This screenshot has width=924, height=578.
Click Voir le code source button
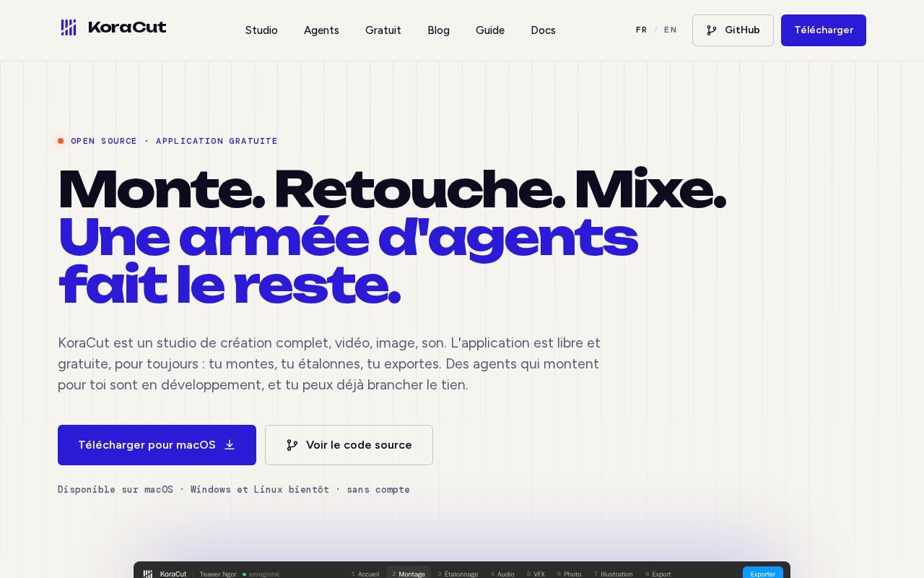pos(349,445)
